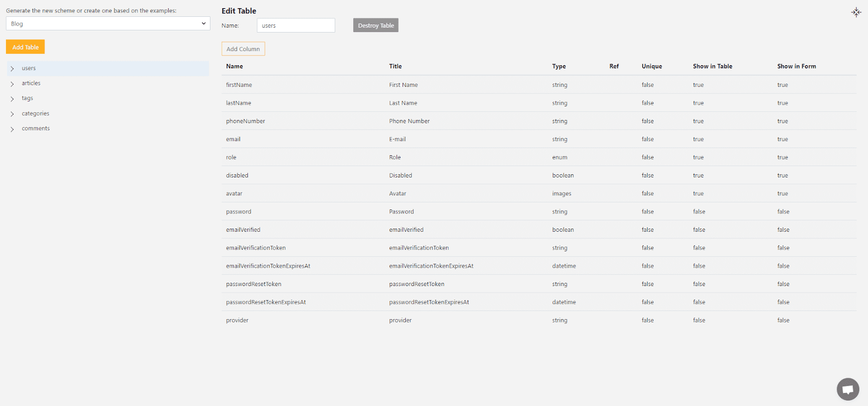
Task: Click the password column name cell
Action: (x=239, y=212)
